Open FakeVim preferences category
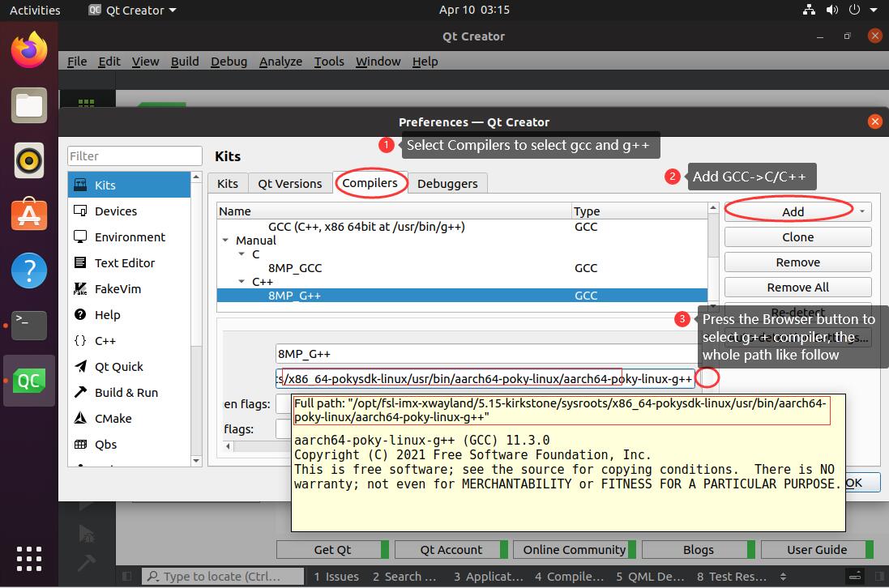This screenshot has width=889, height=588. 130,289
